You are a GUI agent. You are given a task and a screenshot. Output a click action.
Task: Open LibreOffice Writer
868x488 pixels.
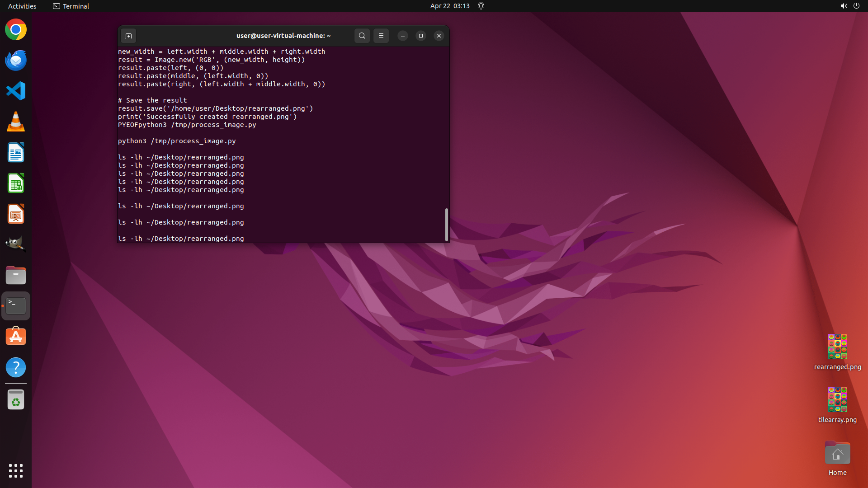(16, 153)
